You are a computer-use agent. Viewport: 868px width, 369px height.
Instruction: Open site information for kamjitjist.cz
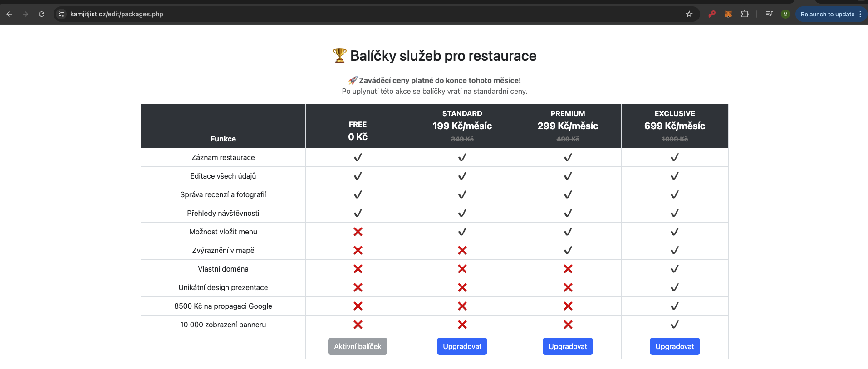(62, 14)
